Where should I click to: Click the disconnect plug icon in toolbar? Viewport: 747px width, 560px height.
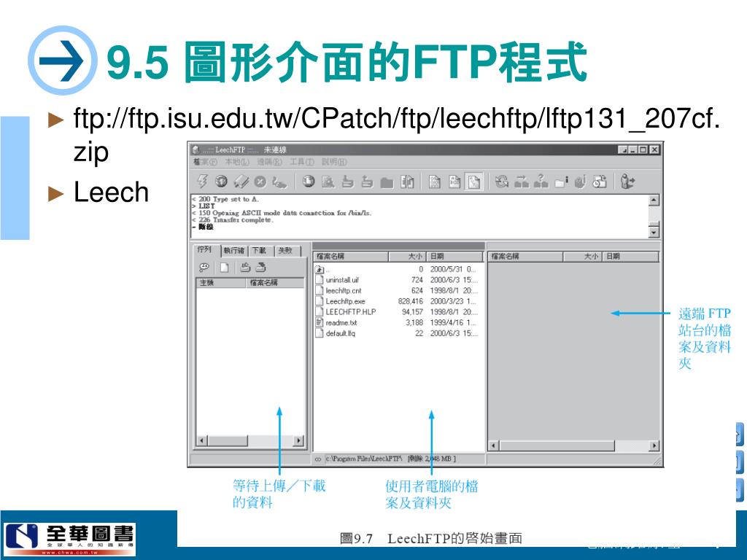[241, 182]
